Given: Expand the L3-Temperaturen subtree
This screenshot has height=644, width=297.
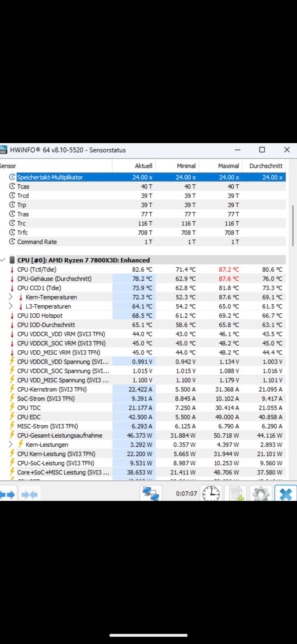Looking at the screenshot, I should [x=10, y=306].
